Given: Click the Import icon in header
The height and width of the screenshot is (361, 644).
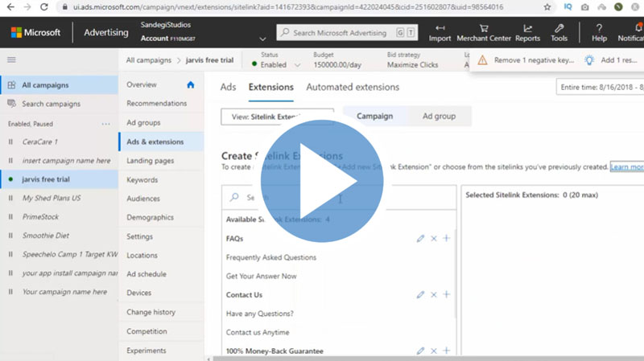Looking at the screenshot, I should pos(440,28).
